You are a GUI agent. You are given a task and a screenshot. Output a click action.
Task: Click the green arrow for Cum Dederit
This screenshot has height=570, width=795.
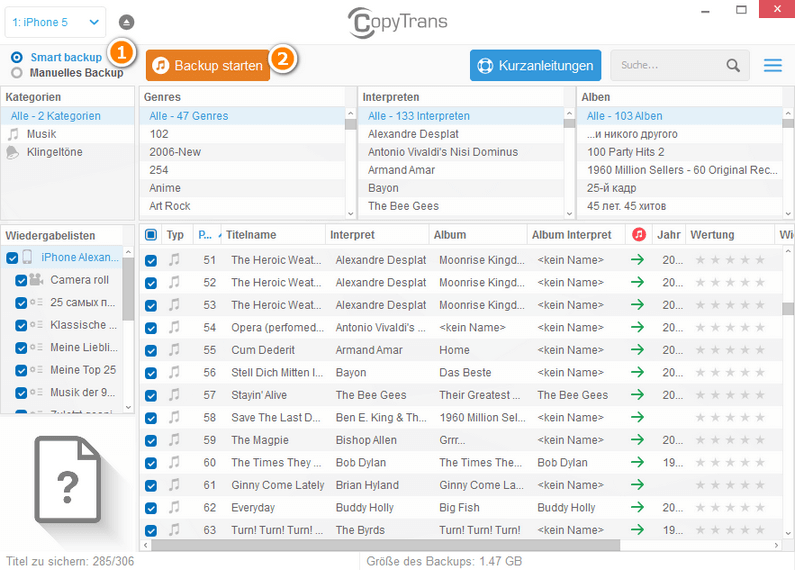tap(637, 349)
